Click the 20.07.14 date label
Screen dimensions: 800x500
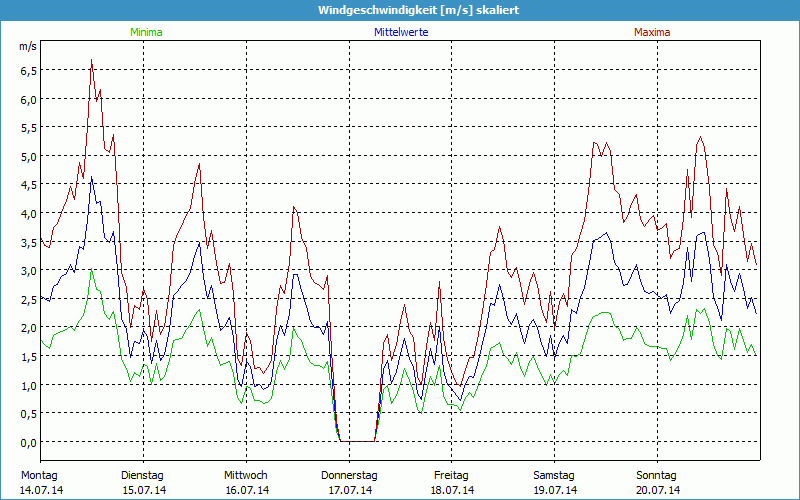pos(658,490)
